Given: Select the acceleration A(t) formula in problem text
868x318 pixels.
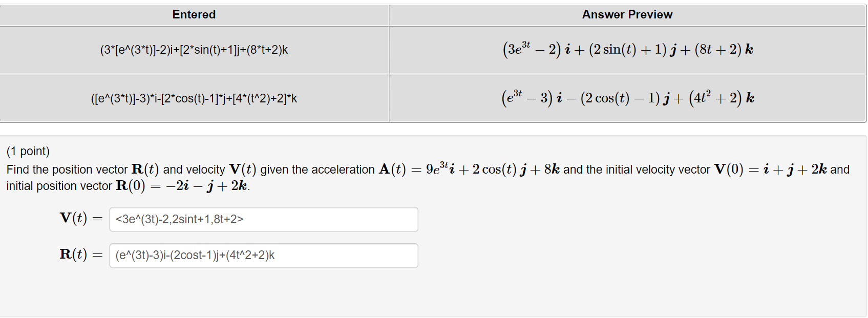Looking at the screenshot, I should pos(470,169).
